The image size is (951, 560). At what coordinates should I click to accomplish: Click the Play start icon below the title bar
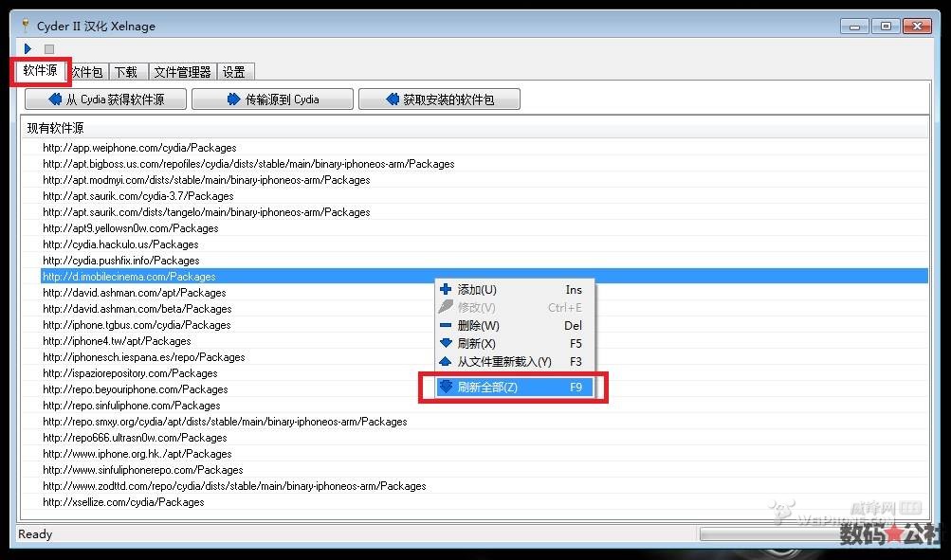27,47
